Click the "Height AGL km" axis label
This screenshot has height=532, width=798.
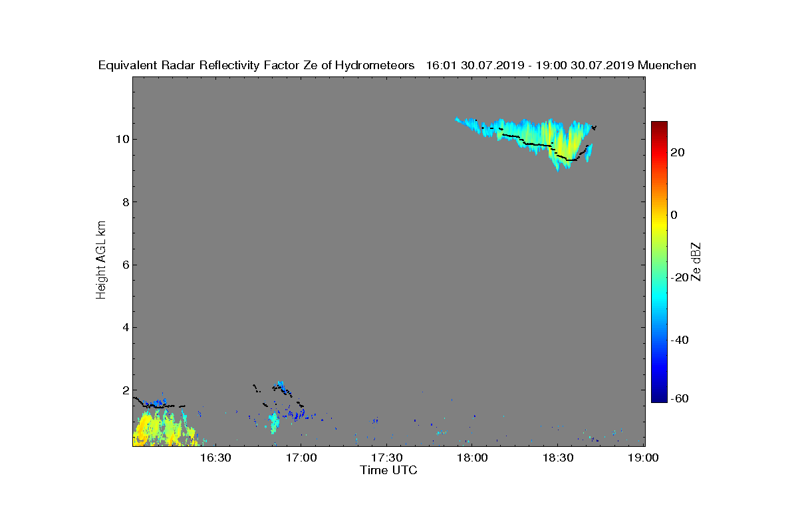click(101, 261)
